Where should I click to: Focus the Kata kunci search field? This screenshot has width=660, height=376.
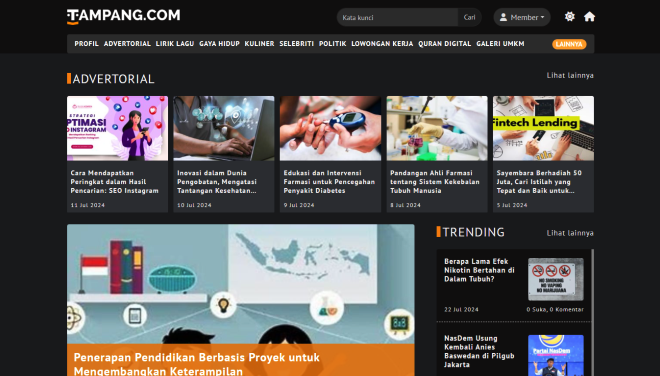397,17
